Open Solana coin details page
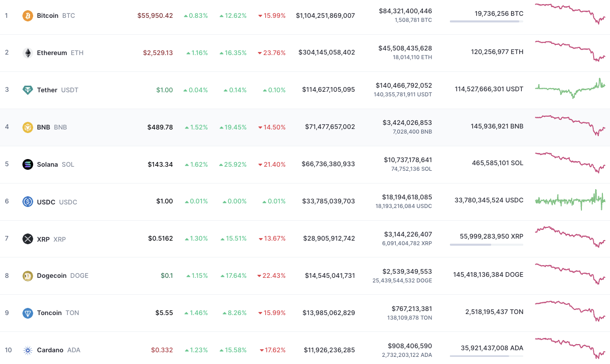This screenshot has height=364, width=610. 47,165
